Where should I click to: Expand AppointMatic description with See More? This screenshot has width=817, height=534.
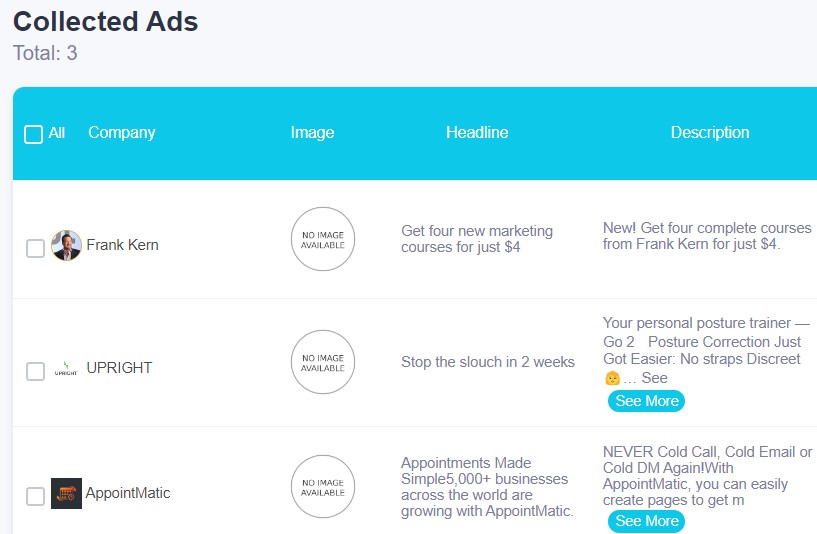[x=646, y=521]
